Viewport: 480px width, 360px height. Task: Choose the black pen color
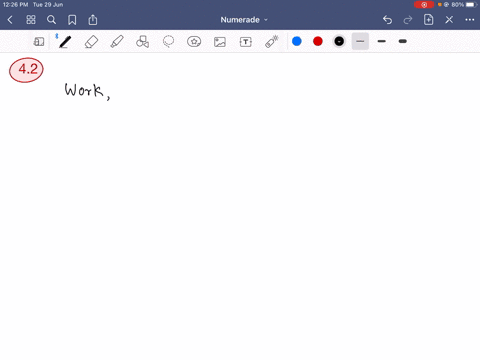[339, 41]
